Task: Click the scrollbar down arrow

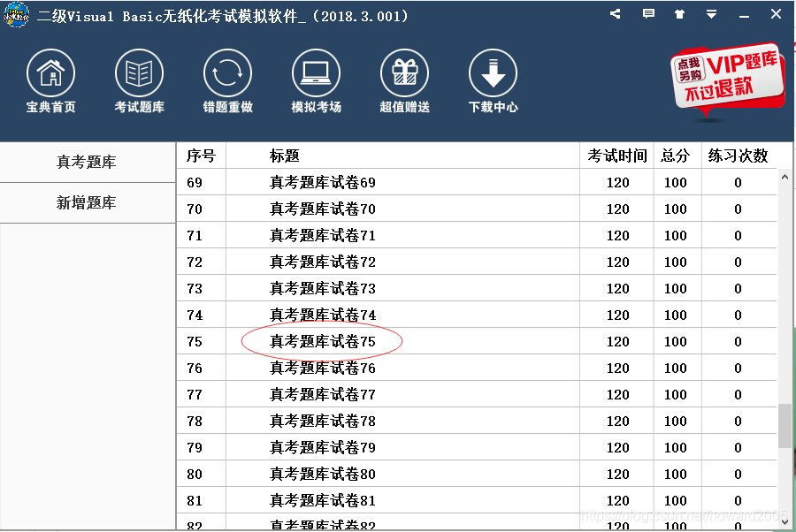Action: [x=785, y=521]
